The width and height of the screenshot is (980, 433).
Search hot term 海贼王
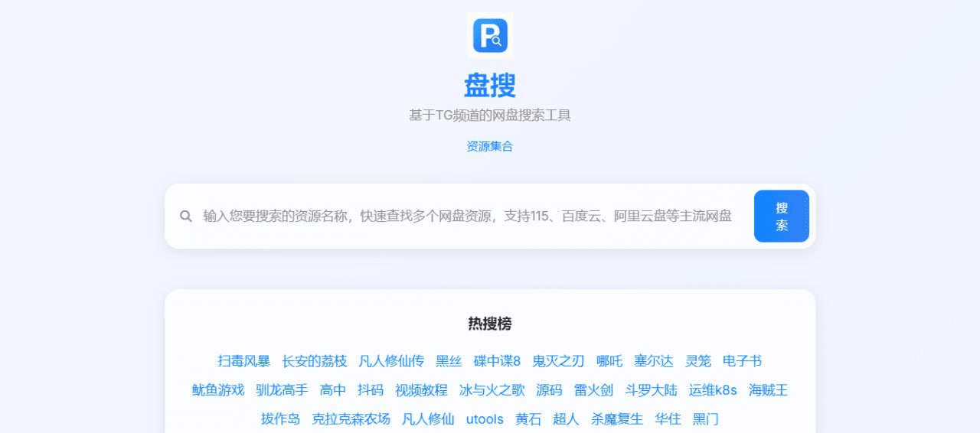(769, 390)
